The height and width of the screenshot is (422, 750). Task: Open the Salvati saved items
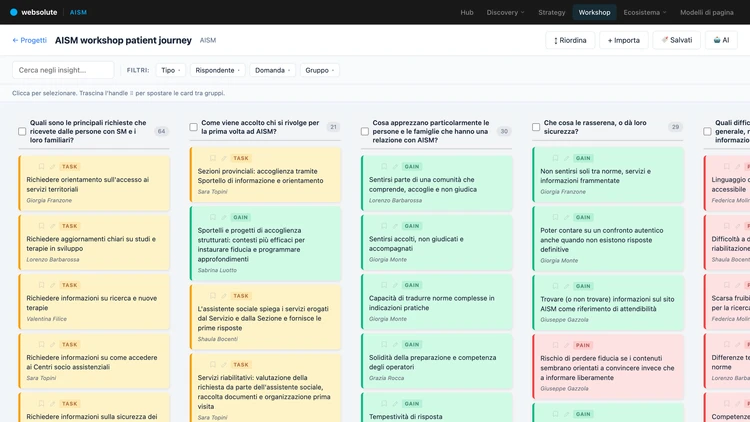(x=676, y=40)
